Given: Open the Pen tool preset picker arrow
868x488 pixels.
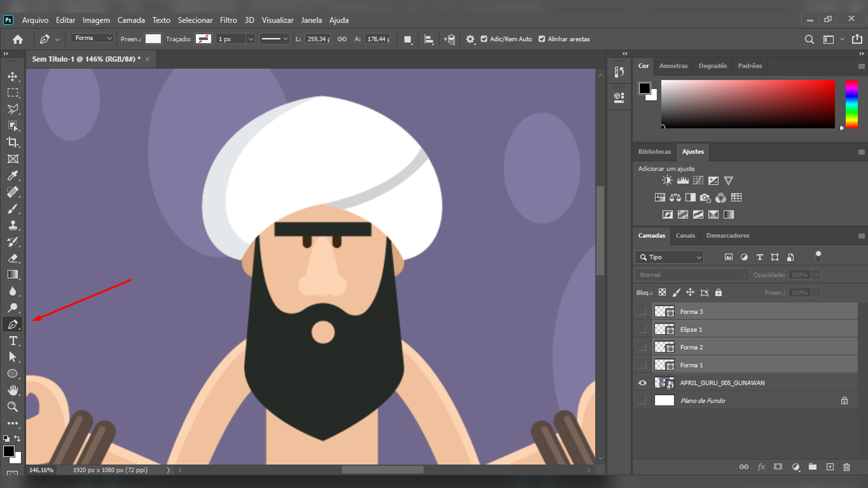Looking at the screenshot, I should [57, 40].
